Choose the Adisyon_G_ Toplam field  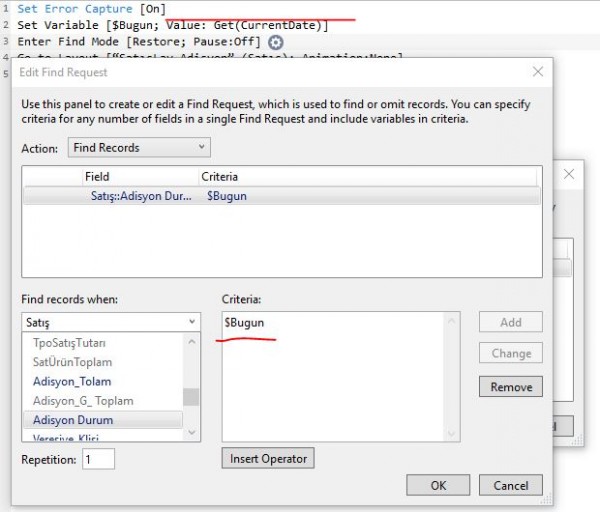[x=83, y=400]
